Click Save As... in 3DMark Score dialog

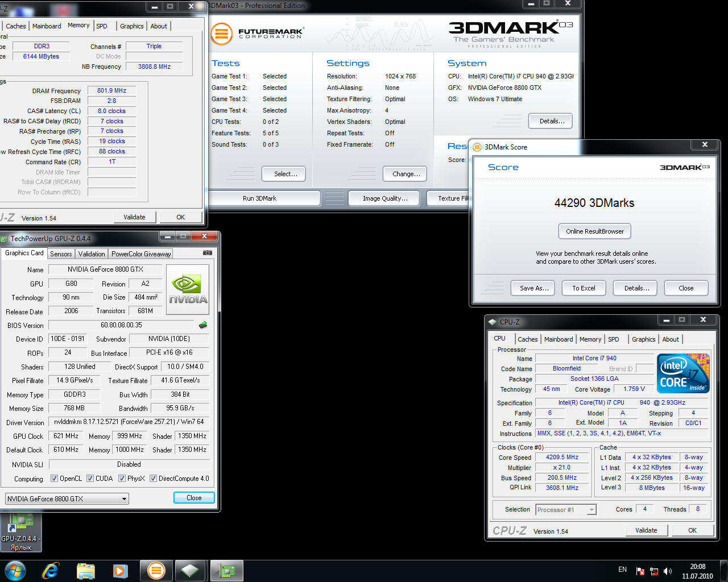click(x=534, y=288)
